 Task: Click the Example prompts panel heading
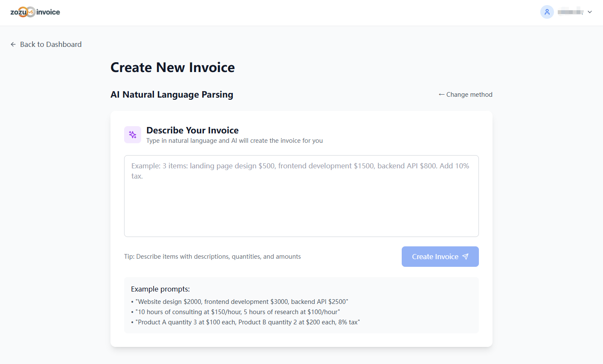(x=160, y=289)
